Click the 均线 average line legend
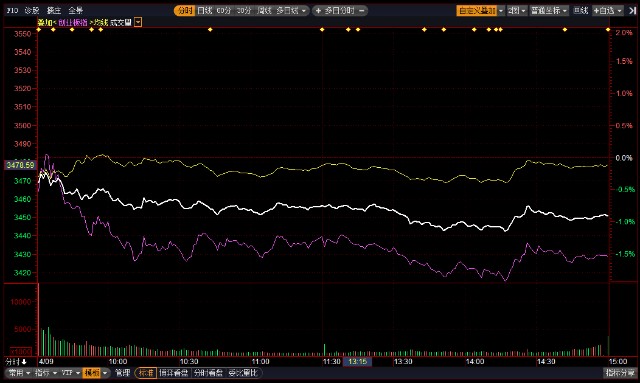 coord(100,22)
